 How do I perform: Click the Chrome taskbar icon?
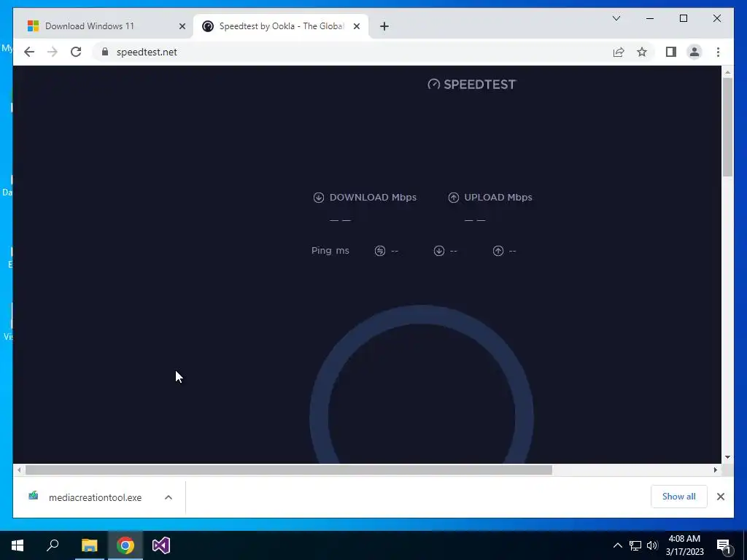(125, 545)
